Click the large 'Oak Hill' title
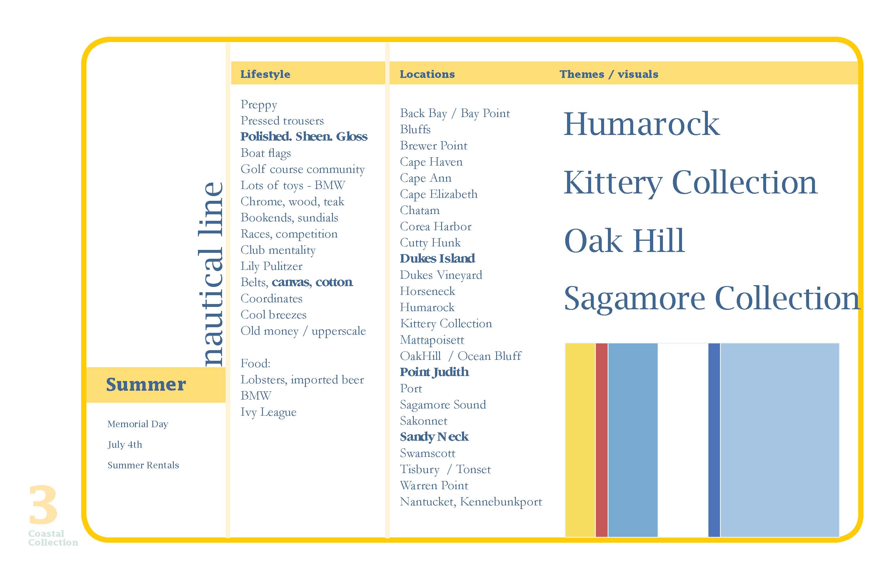The image size is (892, 588). (x=625, y=240)
